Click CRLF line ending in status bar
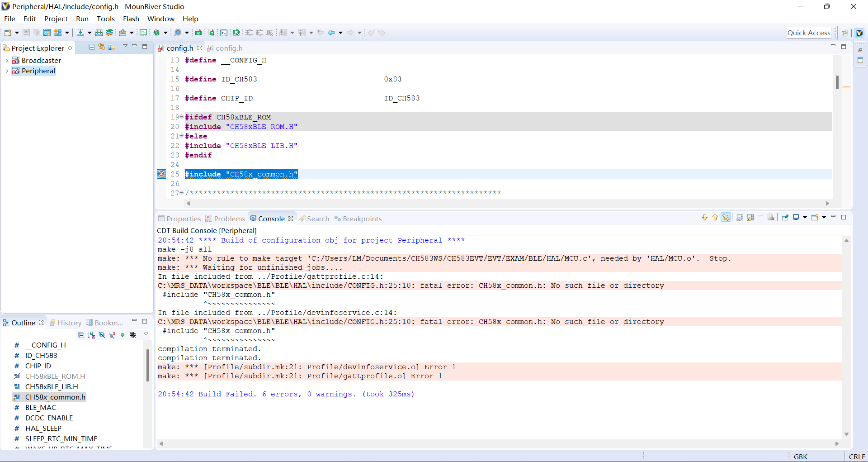The image size is (868, 462). coord(857,457)
